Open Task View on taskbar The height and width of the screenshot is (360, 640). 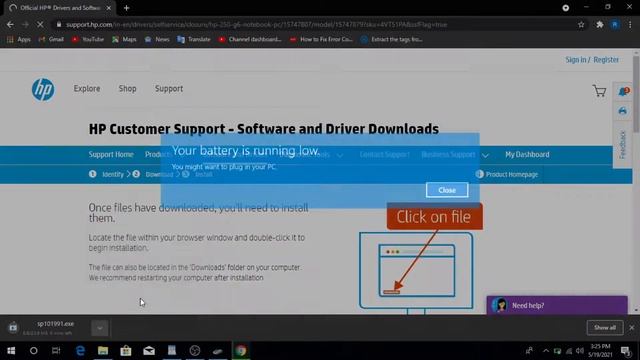point(56,351)
